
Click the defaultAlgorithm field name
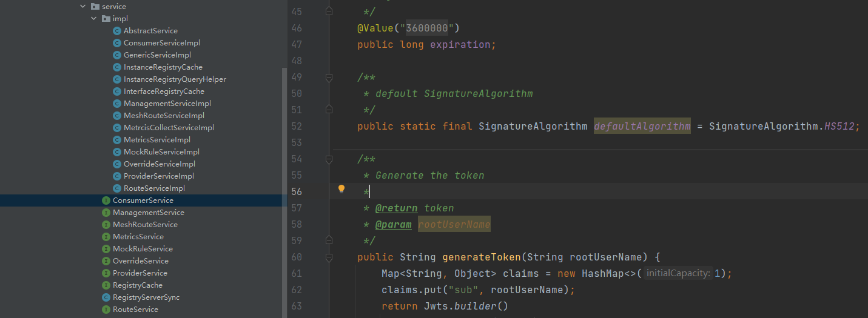[x=642, y=127]
